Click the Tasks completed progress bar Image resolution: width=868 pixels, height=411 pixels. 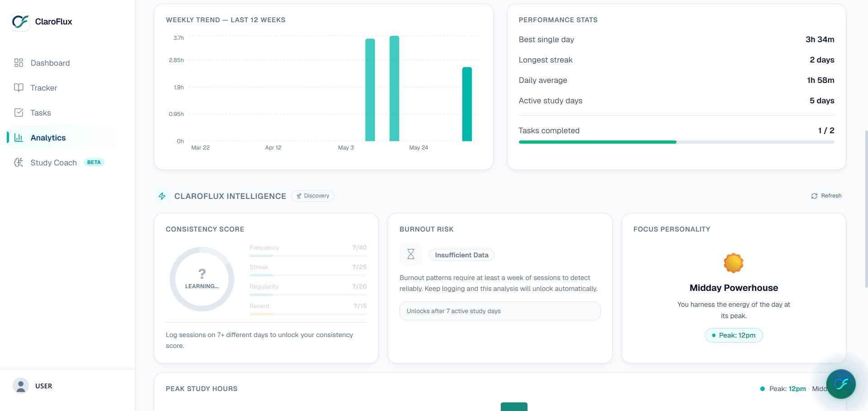tap(676, 142)
